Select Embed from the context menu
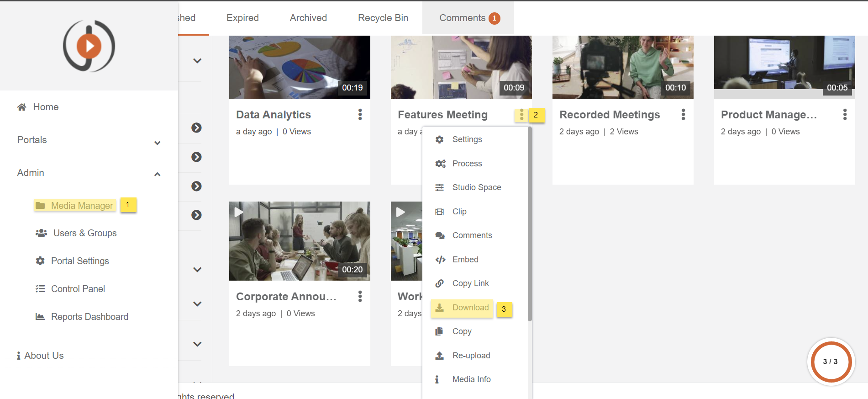The width and height of the screenshot is (868, 399). pyautogui.click(x=465, y=260)
